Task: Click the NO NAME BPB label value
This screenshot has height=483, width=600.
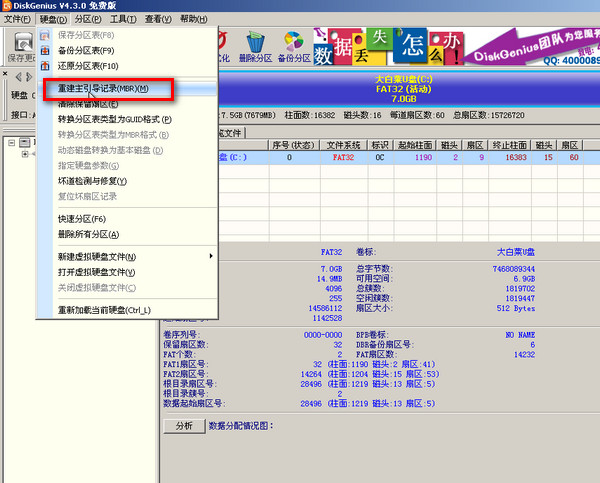Action: pyautogui.click(x=520, y=335)
